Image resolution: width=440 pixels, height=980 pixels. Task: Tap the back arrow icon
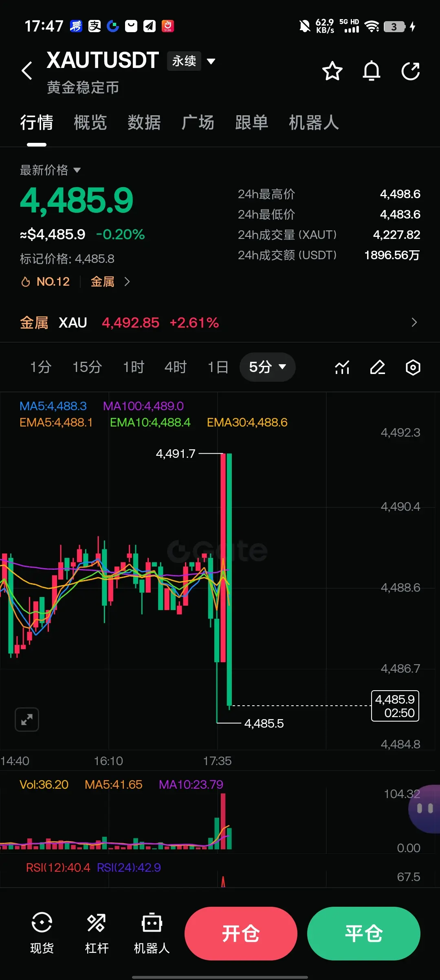coord(27,71)
